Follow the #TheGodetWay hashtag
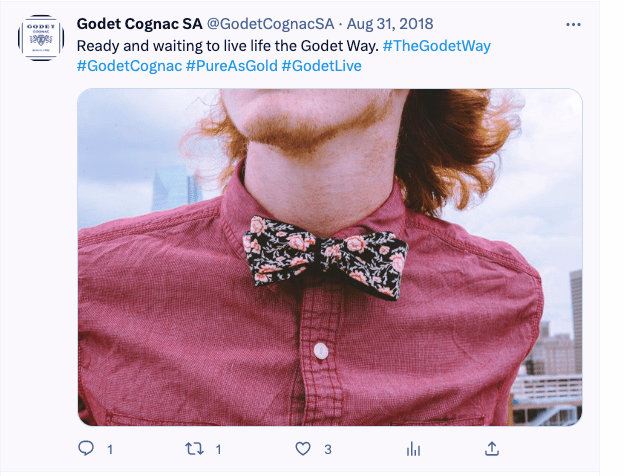 [x=436, y=46]
